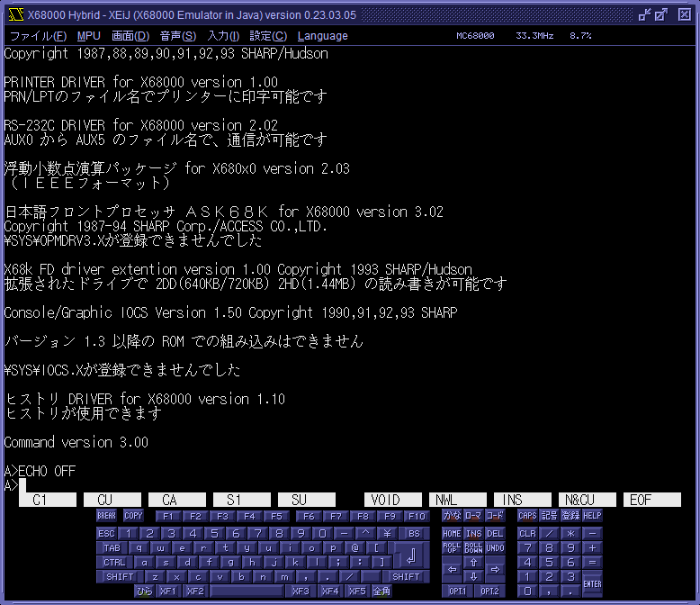This screenshot has width=700, height=605.
Task: Click the letter a key
Action: (144, 562)
